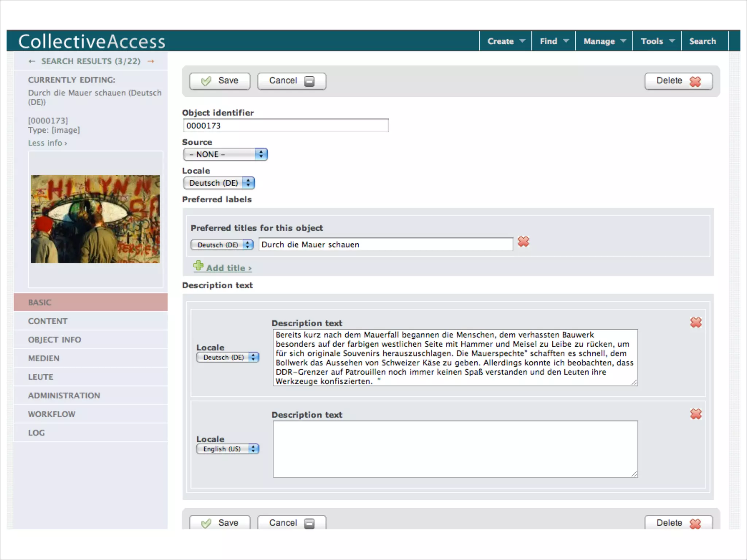Select the BASIC sidebar tab

point(90,302)
